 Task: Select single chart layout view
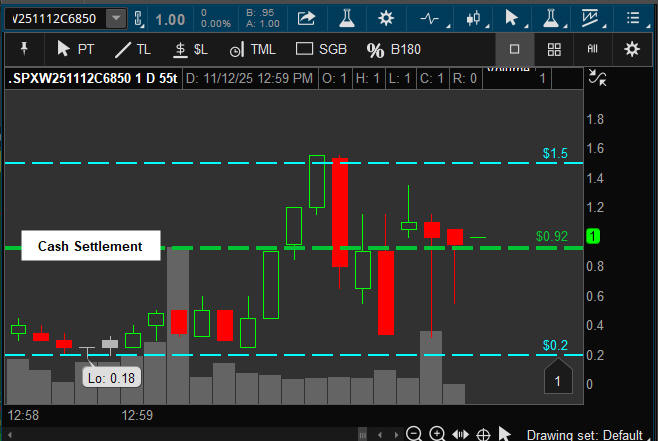(x=515, y=49)
